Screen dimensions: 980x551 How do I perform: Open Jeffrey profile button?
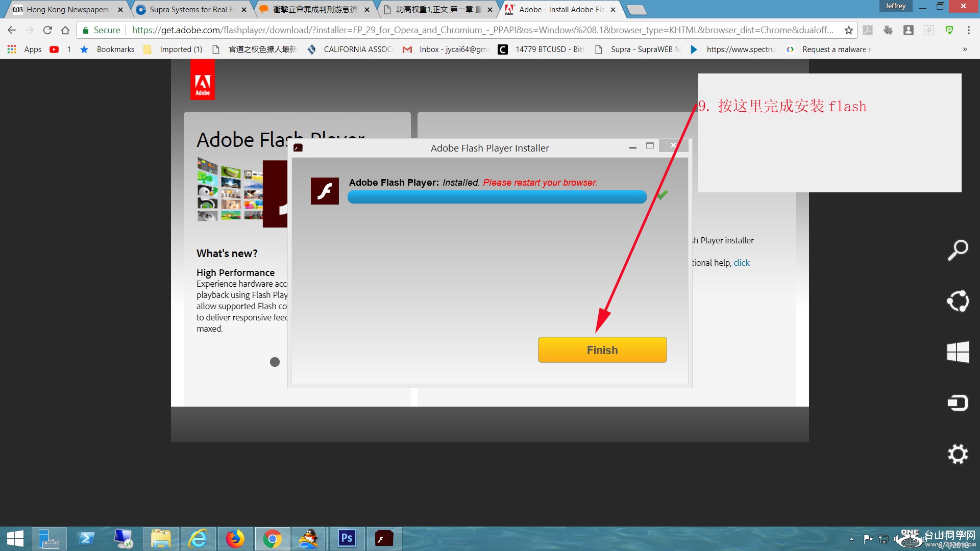(895, 6)
